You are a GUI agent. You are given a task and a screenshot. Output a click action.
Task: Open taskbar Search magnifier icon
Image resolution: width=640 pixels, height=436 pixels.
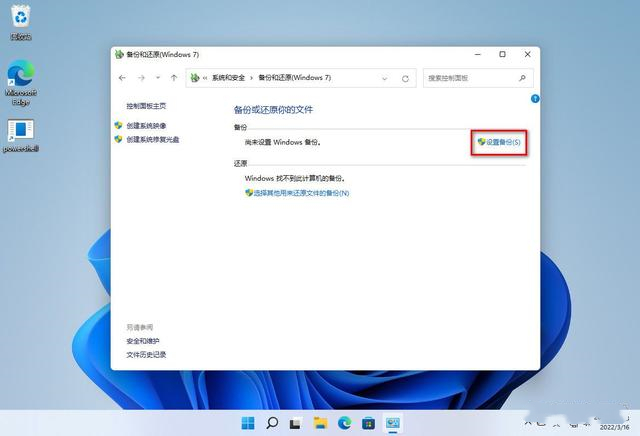coord(271,423)
